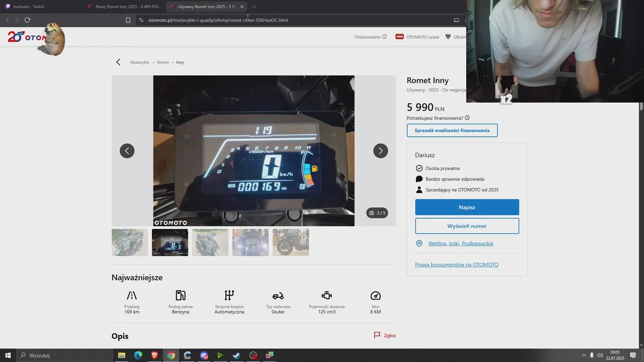This screenshot has height=362, width=644.
Task: Click the fuel pump Benzyna icon
Action: pyautogui.click(x=181, y=295)
